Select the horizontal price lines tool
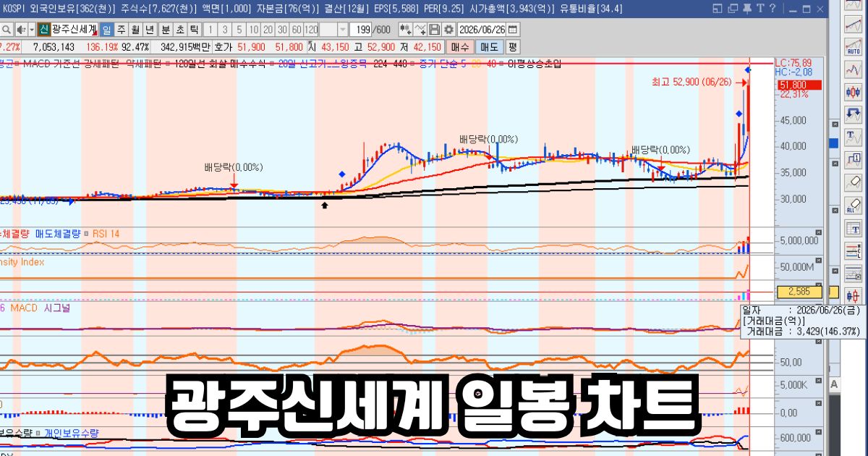This screenshot has width=868, height=456. pos(854,250)
